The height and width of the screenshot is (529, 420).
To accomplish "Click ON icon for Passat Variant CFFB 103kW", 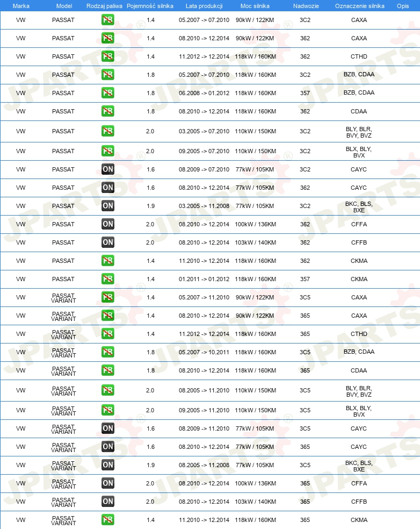I will pyautogui.click(x=108, y=502).
